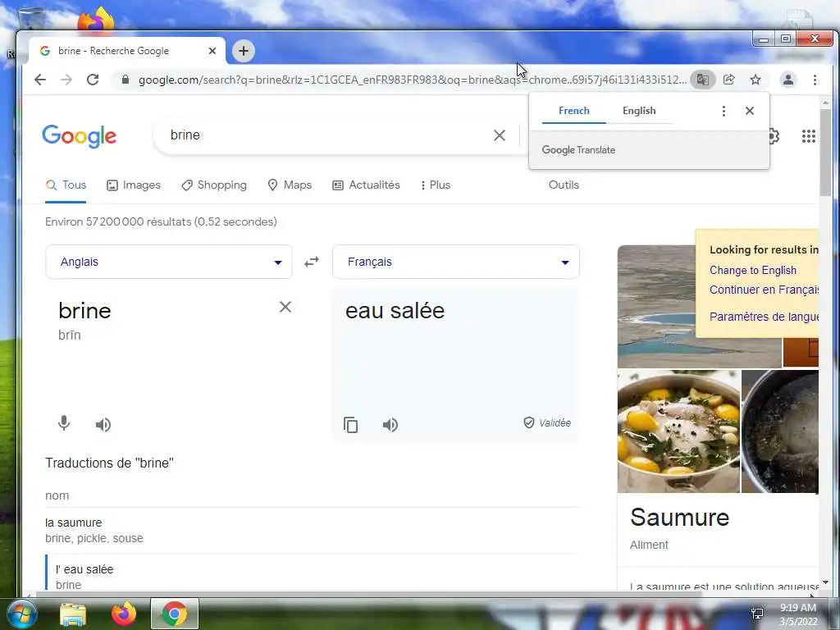The height and width of the screenshot is (630, 840).
Task: Clear source text brine with X
Action: pos(285,307)
